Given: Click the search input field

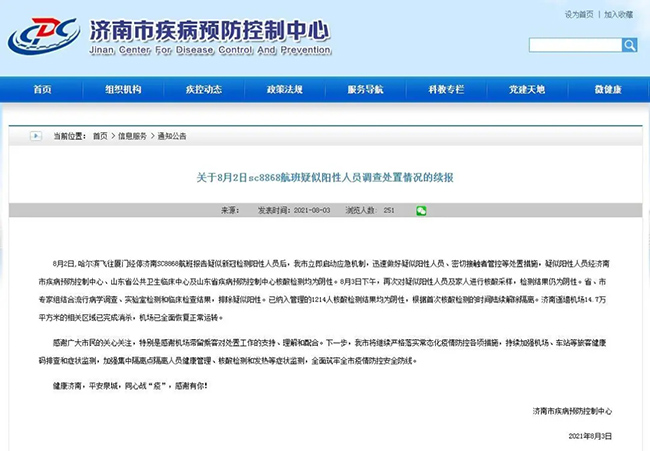Looking at the screenshot, I should click(x=575, y=45).
